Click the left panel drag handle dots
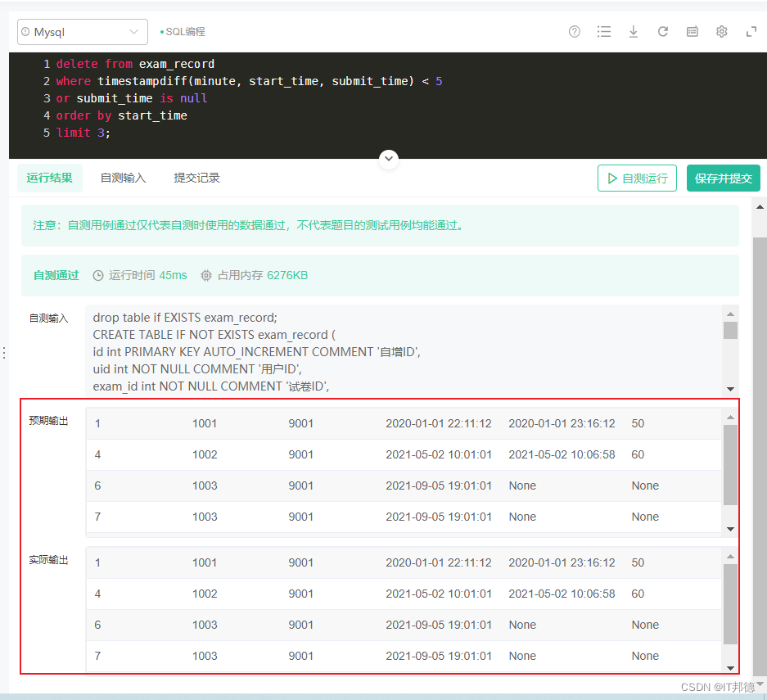The image size is (767, 700). (x=4, y=353)
